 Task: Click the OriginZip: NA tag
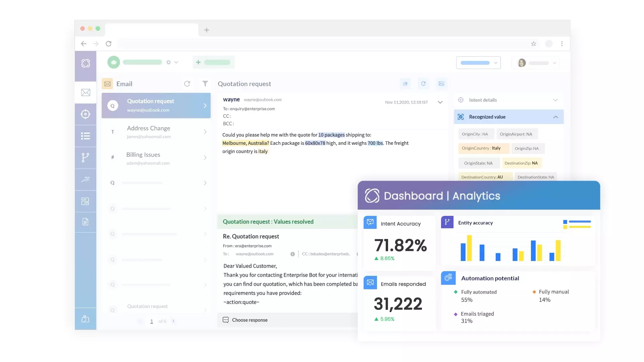coord(527,148)
